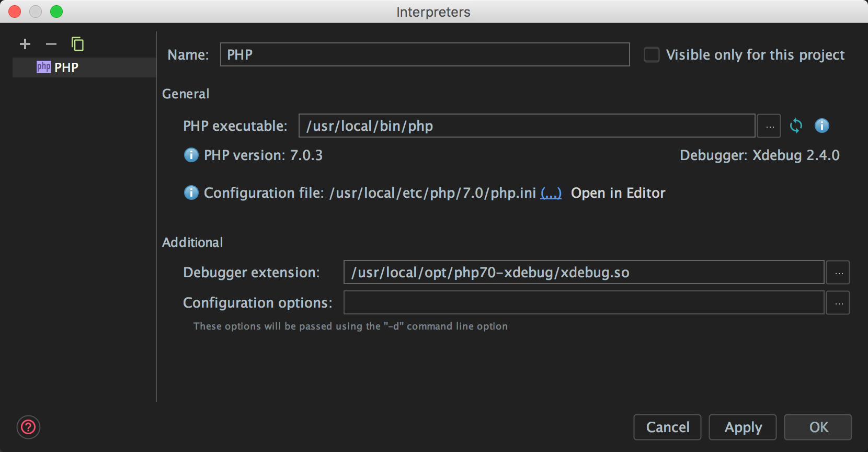Click the Name input field
This screenshot has width=868, height=452.
(425, 54)
